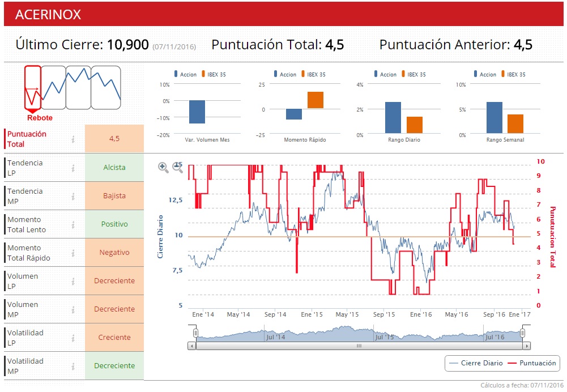Click the Positivo value cell

(x=114, y=224)
